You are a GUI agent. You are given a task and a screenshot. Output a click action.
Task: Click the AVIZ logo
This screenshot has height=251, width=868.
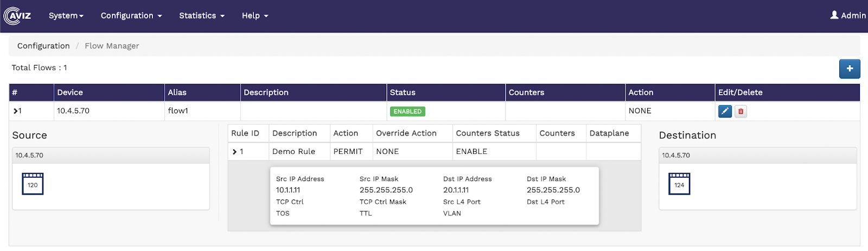[17, 16]
